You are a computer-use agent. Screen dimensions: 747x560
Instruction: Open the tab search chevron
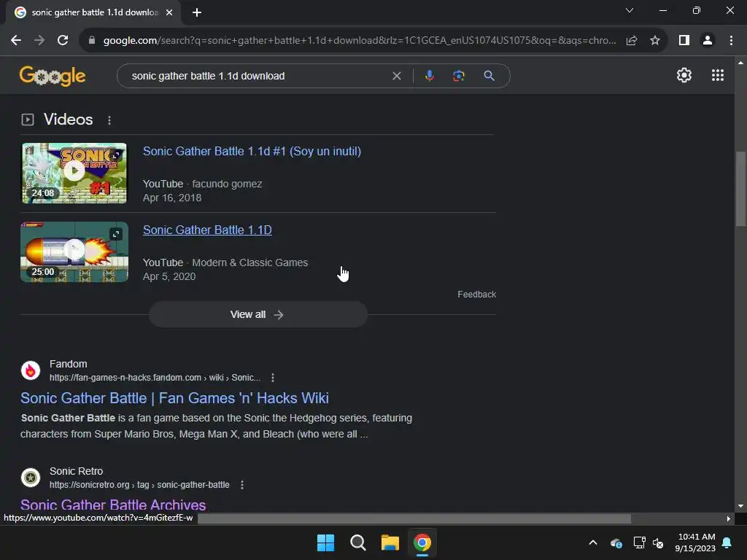coord(630,10)
